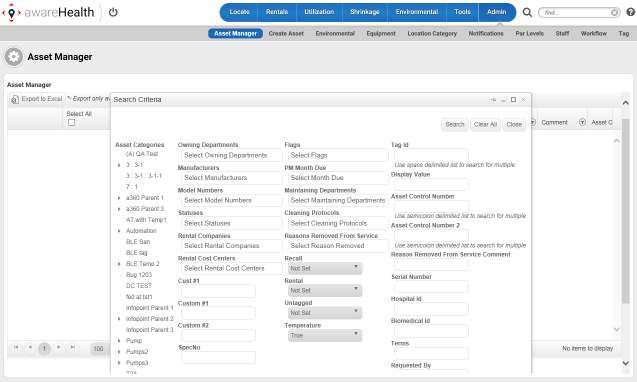Open the Utilization menu tab
637x382 pixels.
319,12
